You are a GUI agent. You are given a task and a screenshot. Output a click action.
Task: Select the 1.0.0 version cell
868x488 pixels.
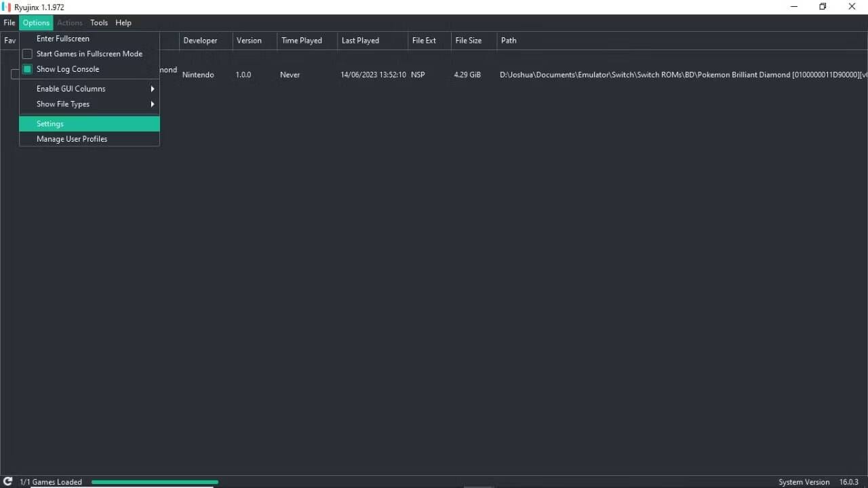point(243,75)
